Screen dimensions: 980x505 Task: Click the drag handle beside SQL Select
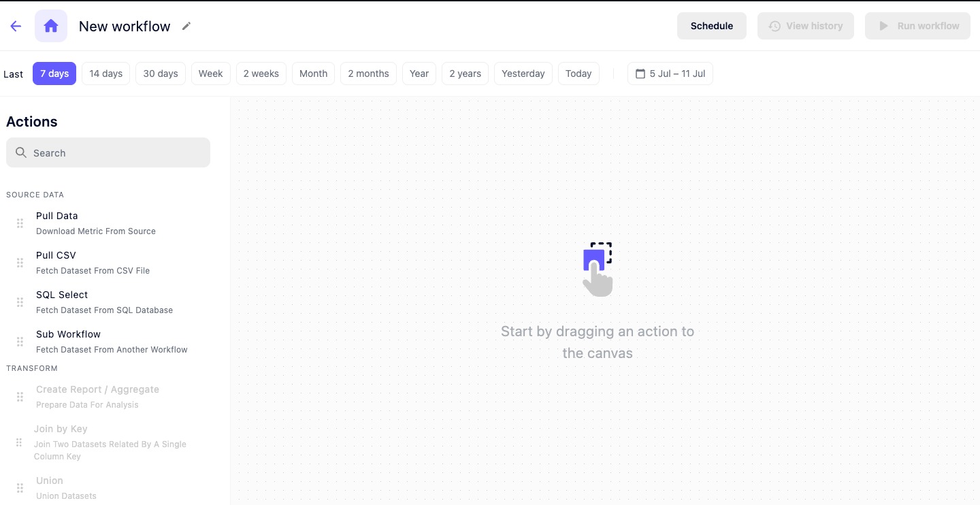pyautogui.click(x=20, y=302)
